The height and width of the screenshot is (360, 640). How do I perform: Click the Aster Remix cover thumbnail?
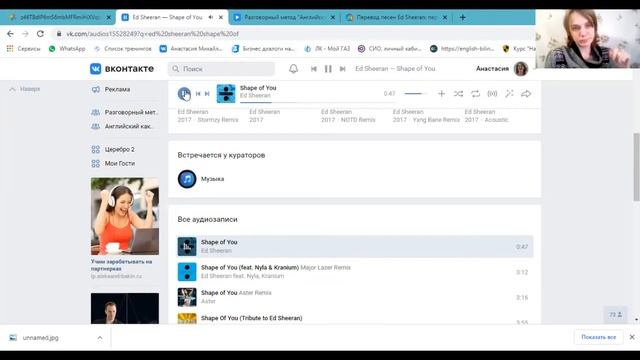pyautogui.click(x=187, y=297)
